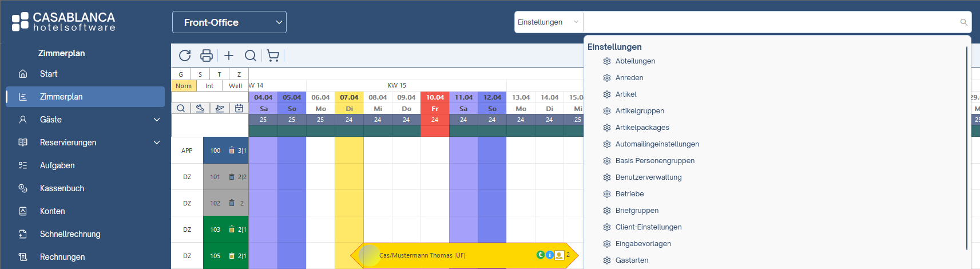Expand the Reservierungen sidebar submenu
This screenshot has height=269, width=980.
(157, 143)
